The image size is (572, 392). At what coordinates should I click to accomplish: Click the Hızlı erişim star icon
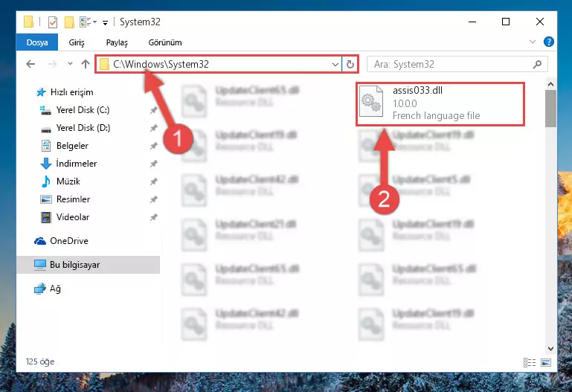tap(41, 92)
